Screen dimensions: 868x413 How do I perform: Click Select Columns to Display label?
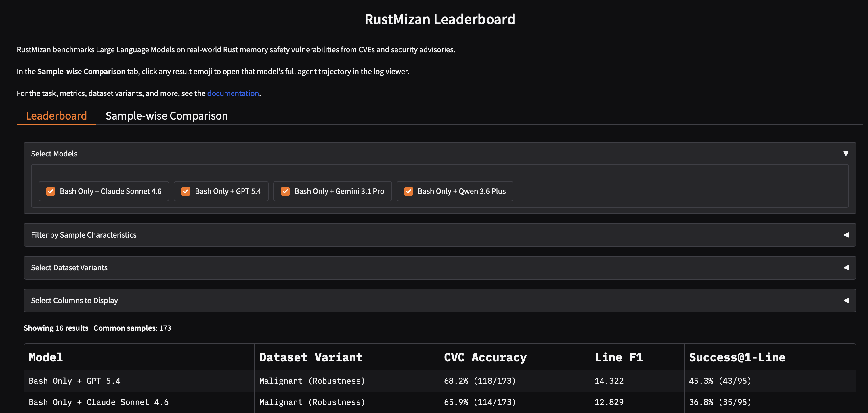pos(74,300)
